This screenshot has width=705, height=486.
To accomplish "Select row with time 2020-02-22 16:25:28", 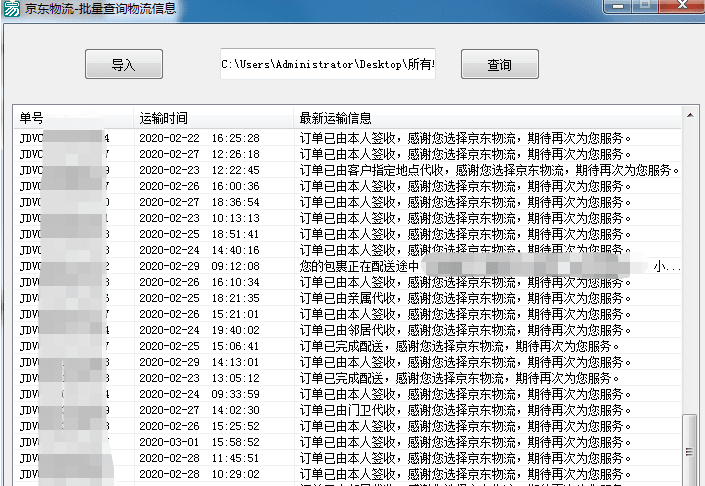I will [348, 138].
